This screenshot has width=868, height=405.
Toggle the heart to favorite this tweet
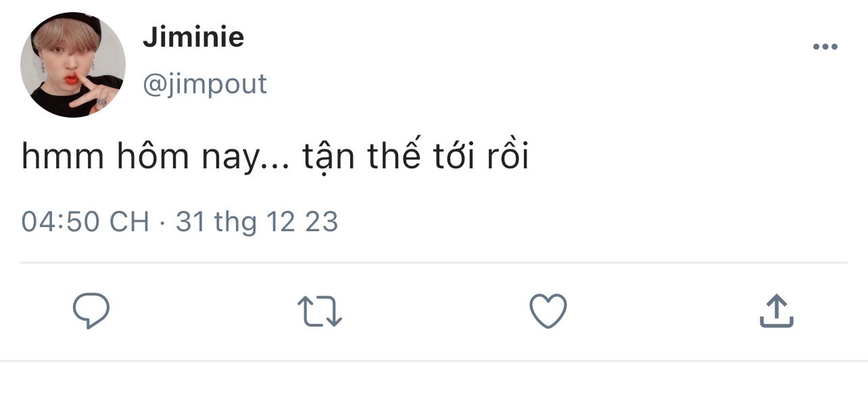(x=548, y=312)
